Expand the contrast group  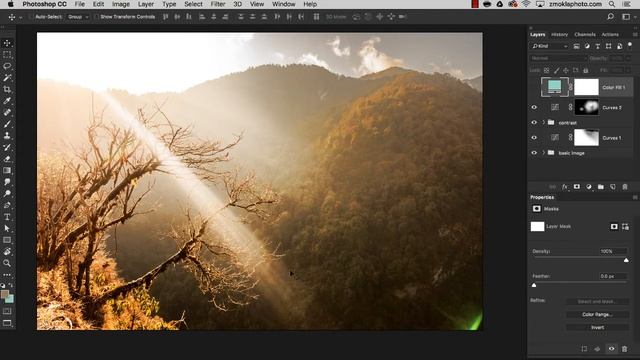543,122
